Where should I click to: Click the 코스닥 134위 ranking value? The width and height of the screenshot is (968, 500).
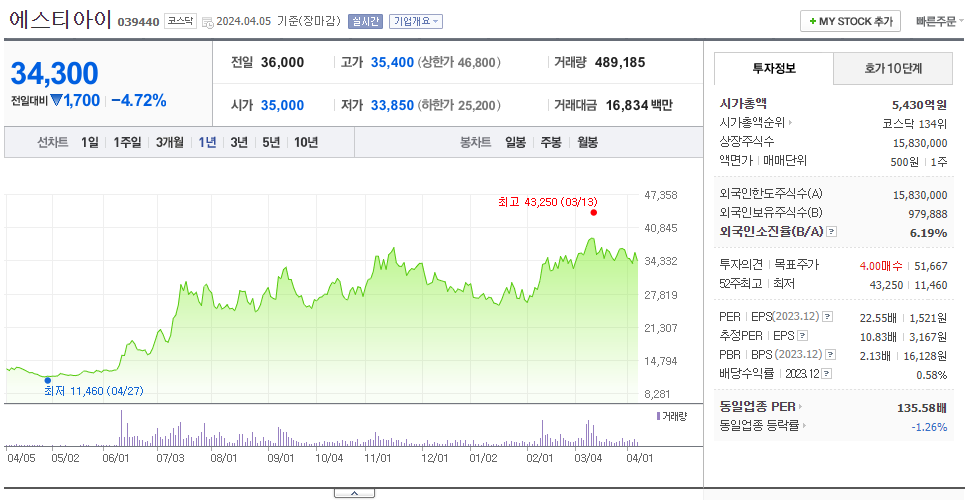[x=915, y=123]
